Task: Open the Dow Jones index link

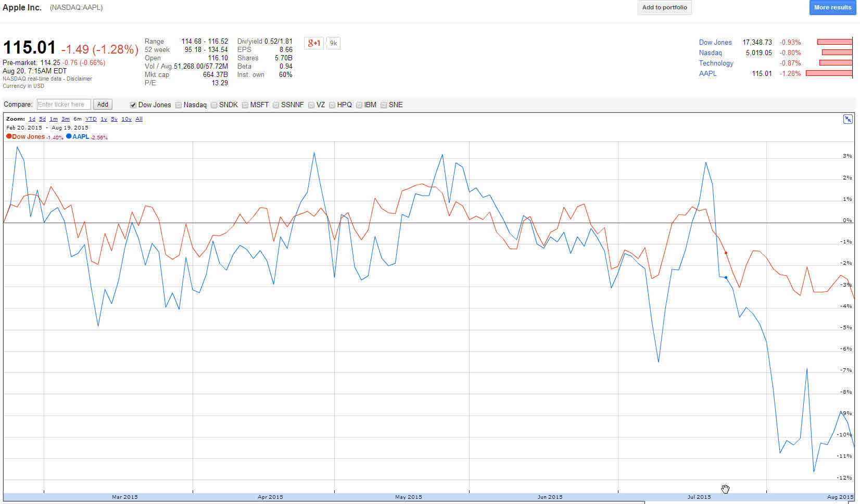Action: point(715,43)
